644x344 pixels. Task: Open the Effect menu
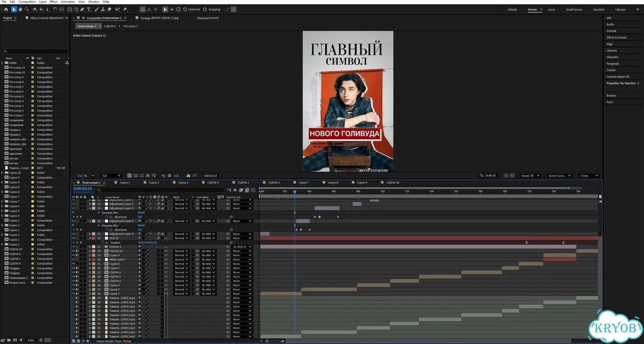coord(53,2)
